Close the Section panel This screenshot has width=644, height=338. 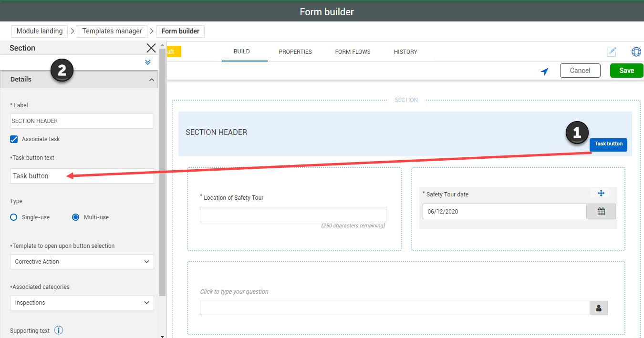coord(151,48)
